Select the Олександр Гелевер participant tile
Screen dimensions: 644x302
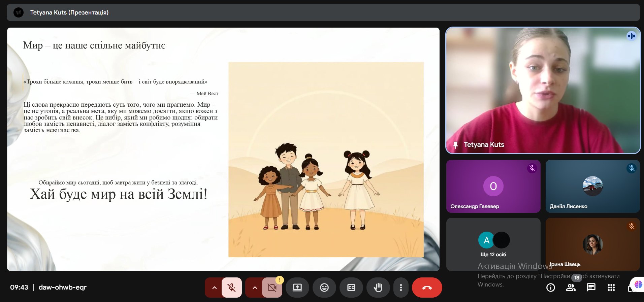493,186
